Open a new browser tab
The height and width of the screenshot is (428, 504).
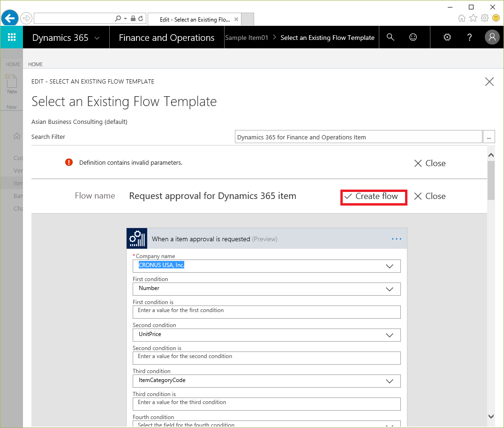(x=248, y=19)
